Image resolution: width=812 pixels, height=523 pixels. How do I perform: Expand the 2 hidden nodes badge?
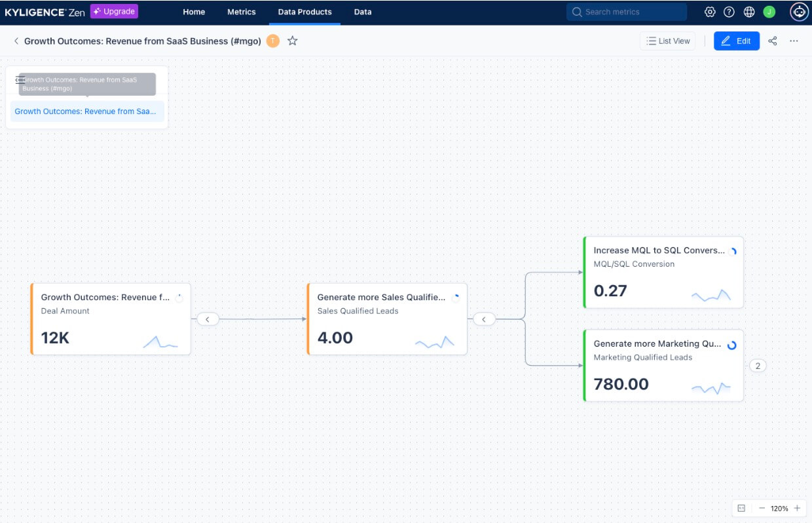pyautogui.click(x=758, y=365)
